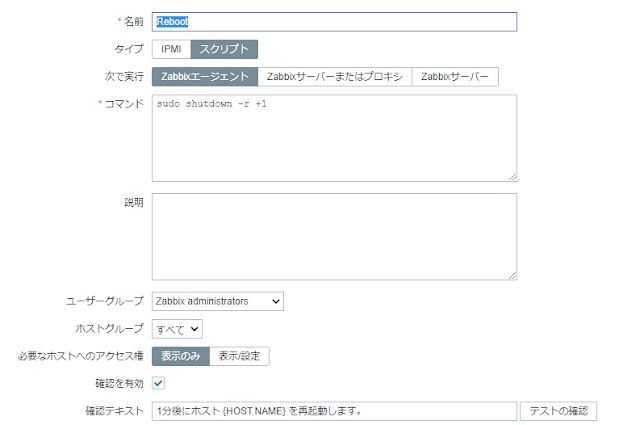Click the テストの確認 button
Screen dimensions: 640x425
click(558, 411)
